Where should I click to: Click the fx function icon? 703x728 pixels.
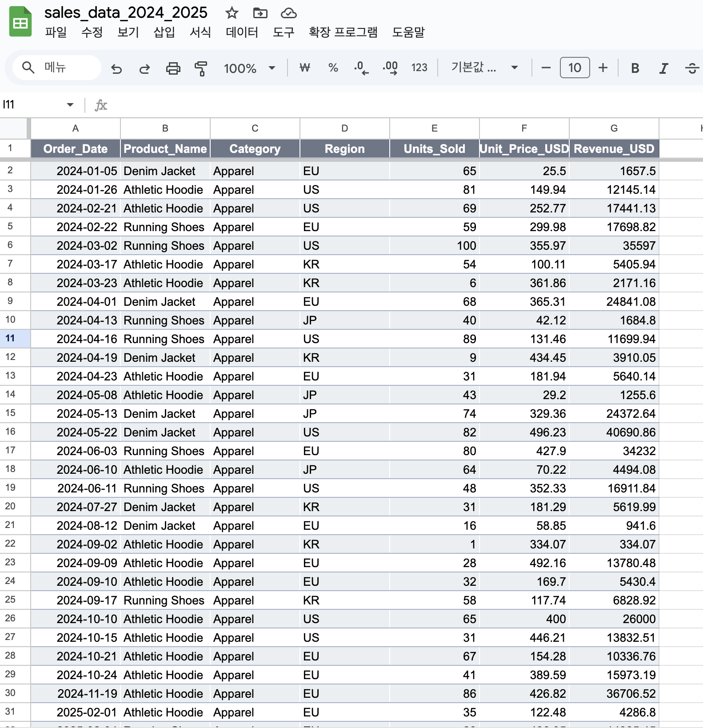(101, 105)
